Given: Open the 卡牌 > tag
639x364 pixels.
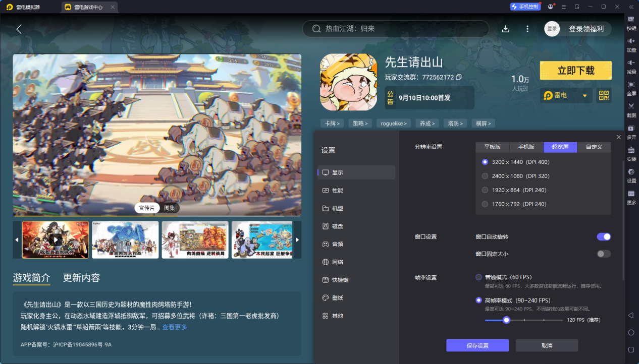Looking at the screenshot, I should 332,123.
